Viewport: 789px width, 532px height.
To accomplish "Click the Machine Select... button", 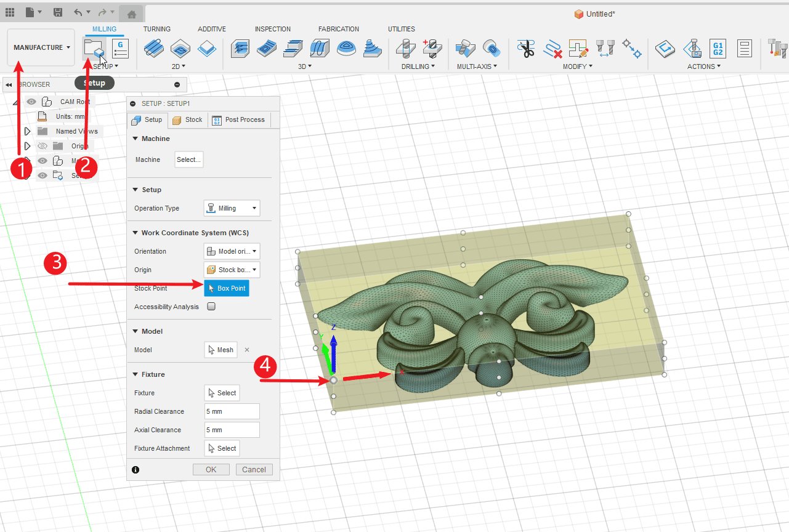I will point(188,159).
